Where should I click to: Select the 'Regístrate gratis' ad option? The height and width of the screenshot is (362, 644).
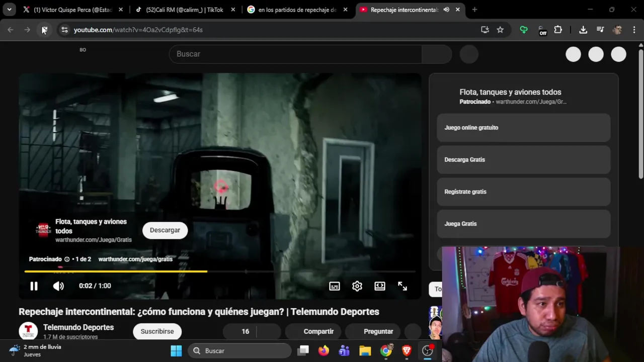[x=523, y=192]
